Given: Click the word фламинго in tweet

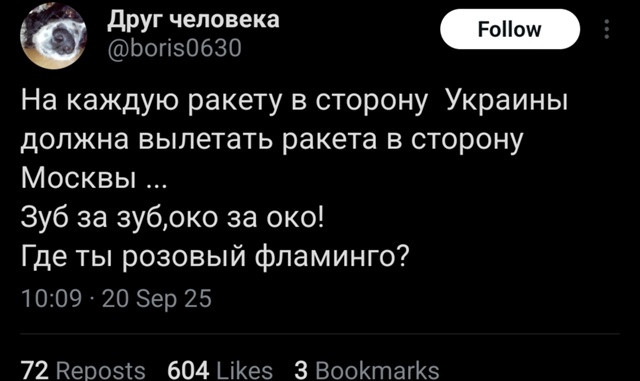Looking at the screenshot, I should [331, 257].
